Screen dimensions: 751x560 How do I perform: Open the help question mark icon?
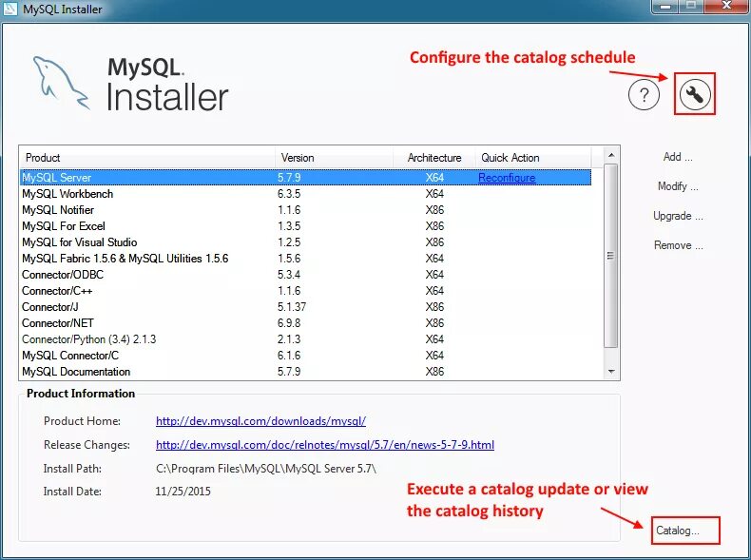point(644,95)
